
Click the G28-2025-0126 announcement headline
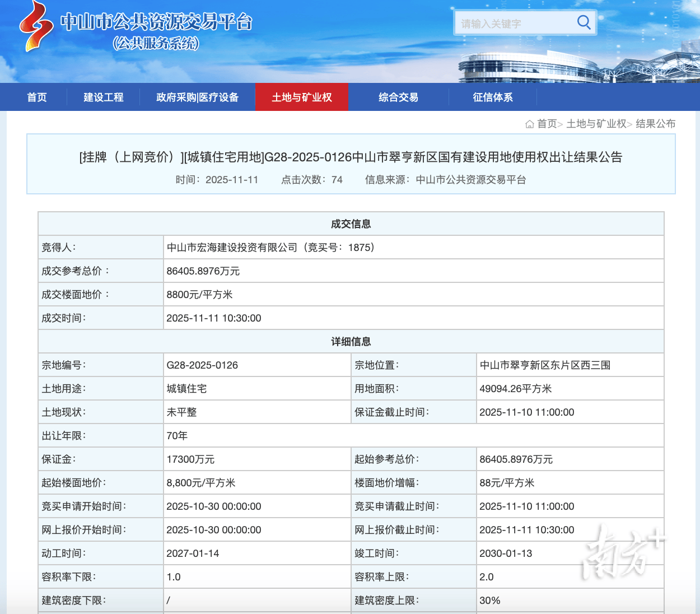coord(351,157)
